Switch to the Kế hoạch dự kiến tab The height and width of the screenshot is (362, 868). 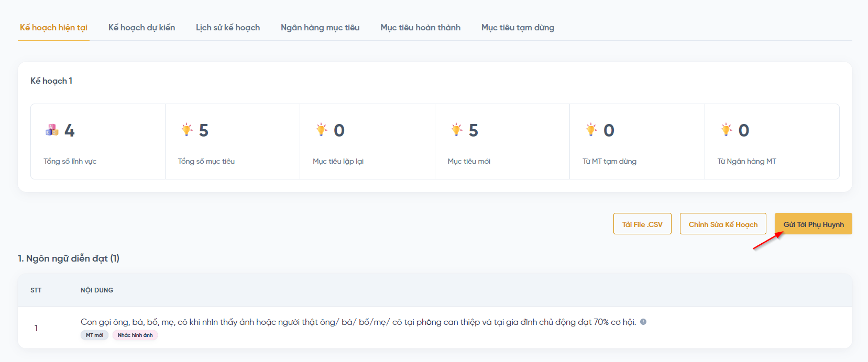(141, 28)
